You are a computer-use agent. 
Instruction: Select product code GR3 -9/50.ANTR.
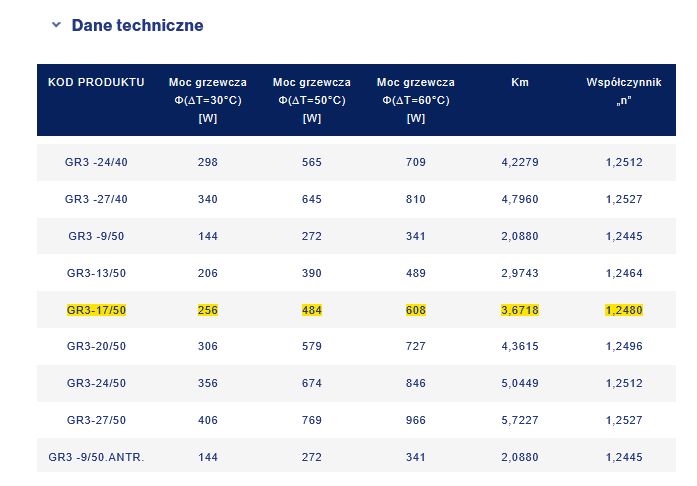[x=96, y=458]
